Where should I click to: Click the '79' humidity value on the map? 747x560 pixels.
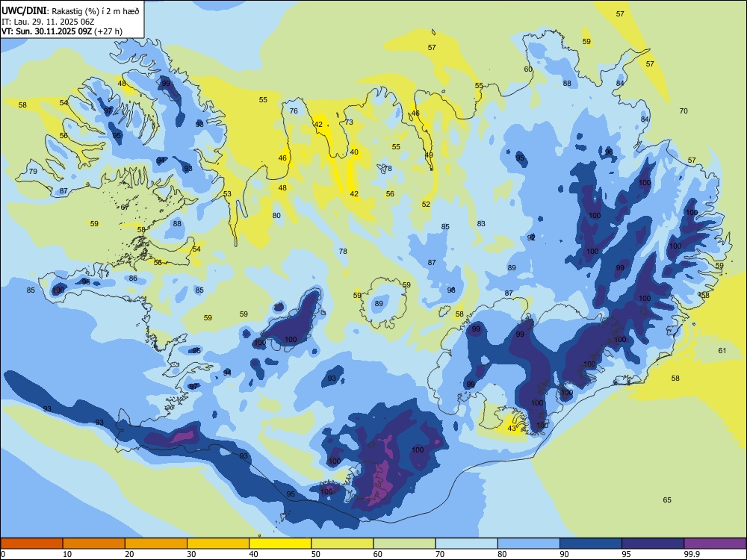(33, 172)
